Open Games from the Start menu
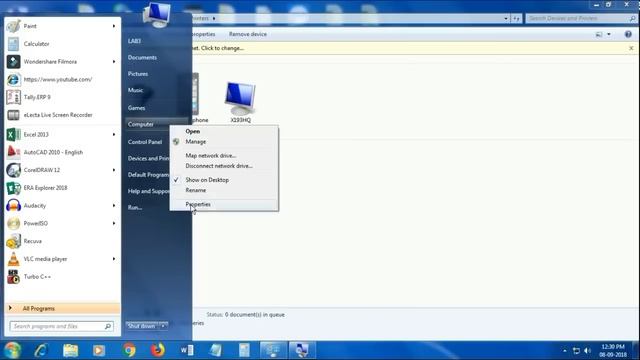 pos(136,108)
